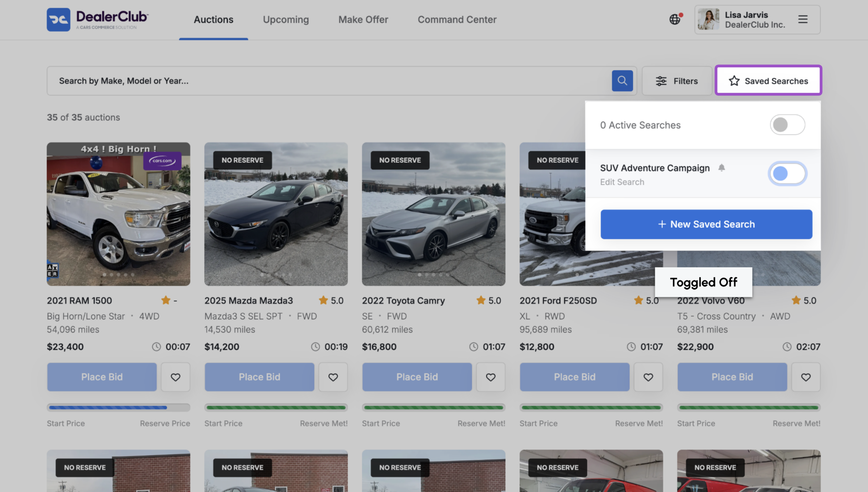Click the blue search magnifier button
Screen dimensions: 868x492
[622, 80]
